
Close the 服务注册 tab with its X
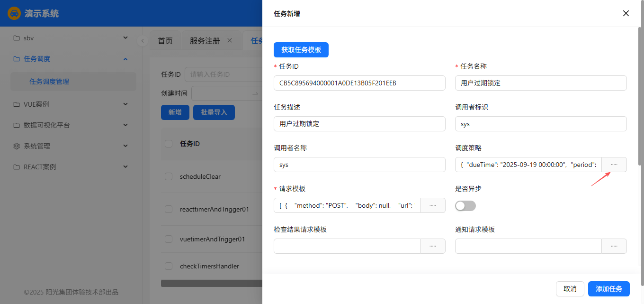[230, 41]
